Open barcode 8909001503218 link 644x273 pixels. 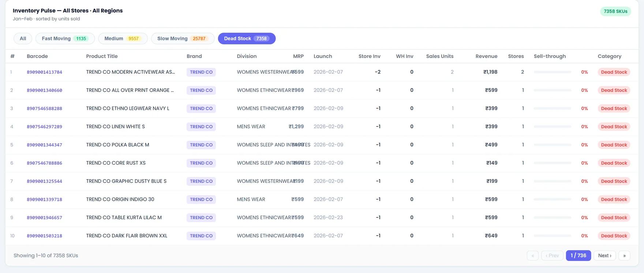(44, 236)
